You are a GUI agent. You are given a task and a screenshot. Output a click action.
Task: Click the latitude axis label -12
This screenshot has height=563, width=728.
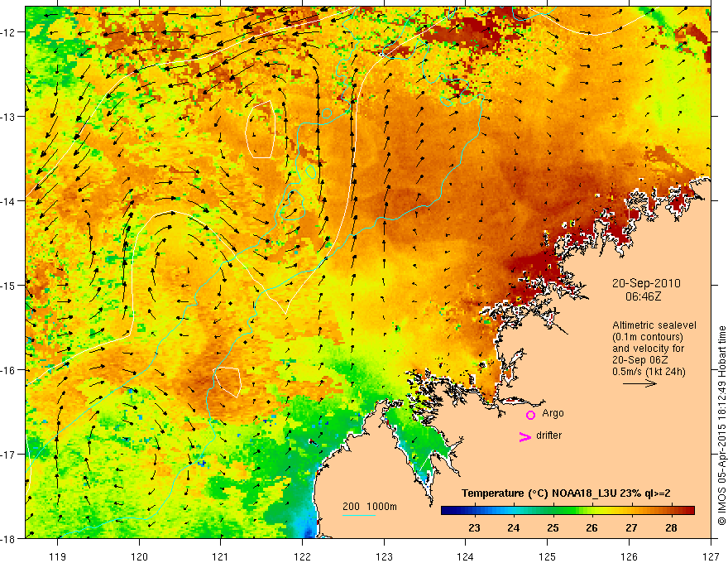pyautogui.click(x=9, y=32)
